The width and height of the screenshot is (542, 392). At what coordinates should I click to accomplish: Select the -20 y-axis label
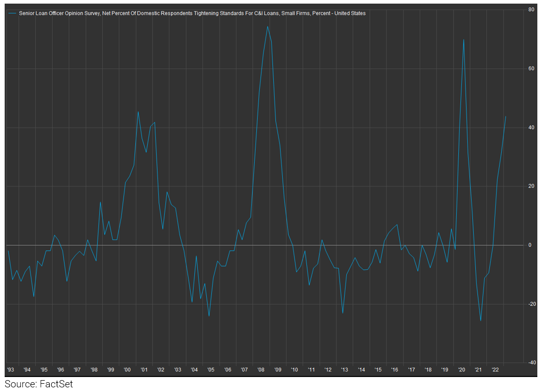(x=531, y=304)
